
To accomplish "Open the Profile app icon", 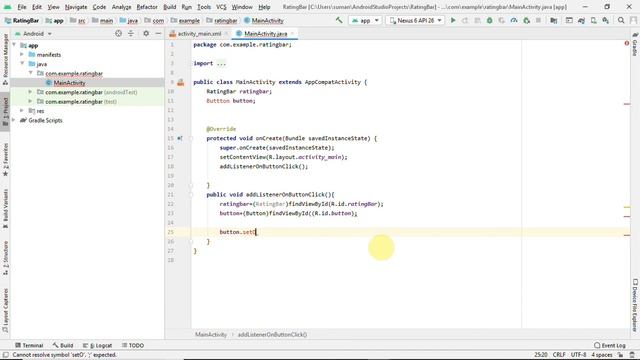I will click(x=514, y=20).
